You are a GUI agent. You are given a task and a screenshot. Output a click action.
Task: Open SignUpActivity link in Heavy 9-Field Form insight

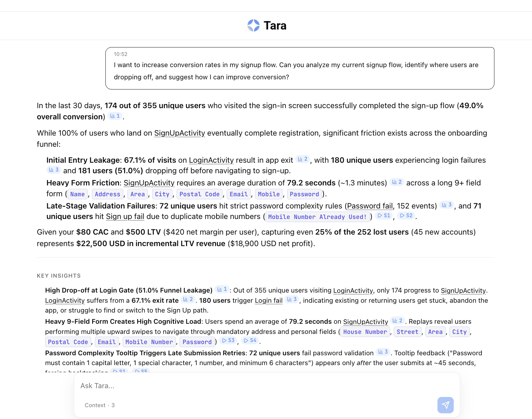point(366,322)
